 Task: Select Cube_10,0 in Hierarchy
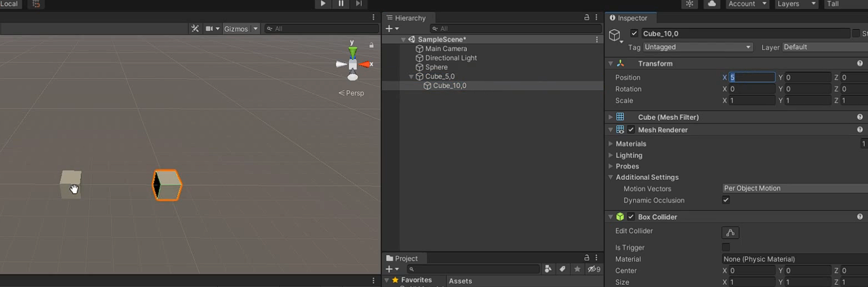pyautogui.click(x=450, y=86)
